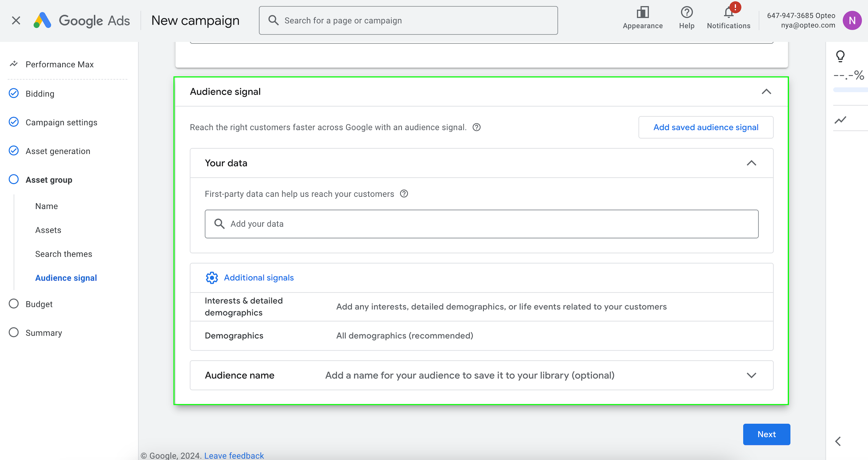Image resolution: width=868 pixels, height=460 pixels.
Task: Click the purple N account avatar
Action: pyautogui.click(x=852, y=20)
